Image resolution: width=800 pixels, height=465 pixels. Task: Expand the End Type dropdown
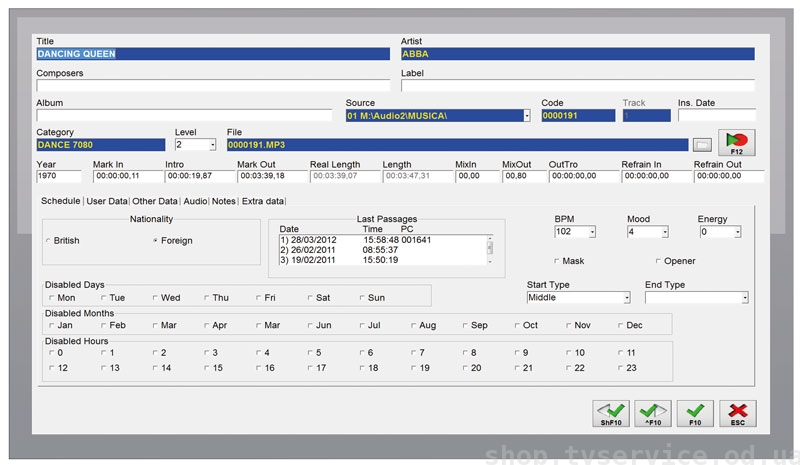[744, 298]
